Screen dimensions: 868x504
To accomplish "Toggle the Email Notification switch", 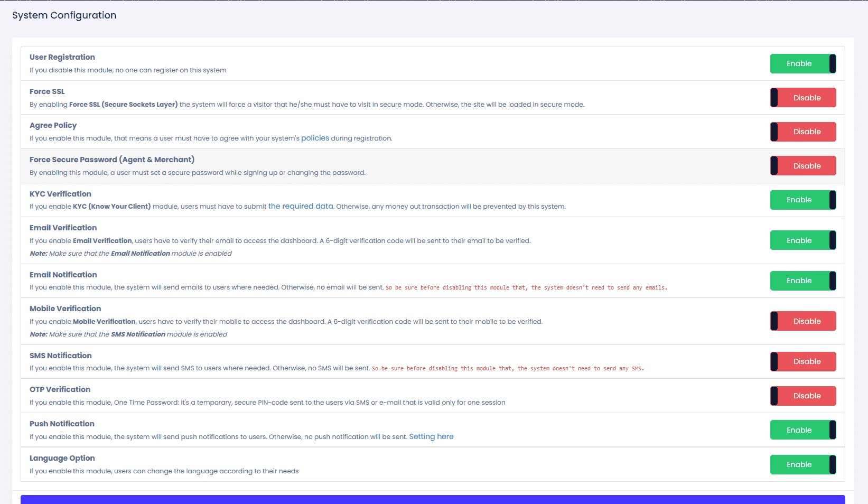I will (x=802, y=281).
